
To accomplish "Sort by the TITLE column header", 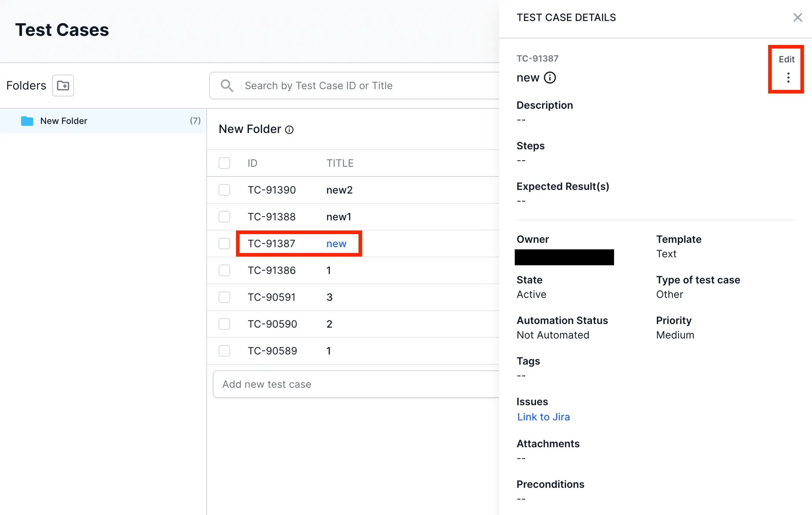I will [x=340, y=163].
